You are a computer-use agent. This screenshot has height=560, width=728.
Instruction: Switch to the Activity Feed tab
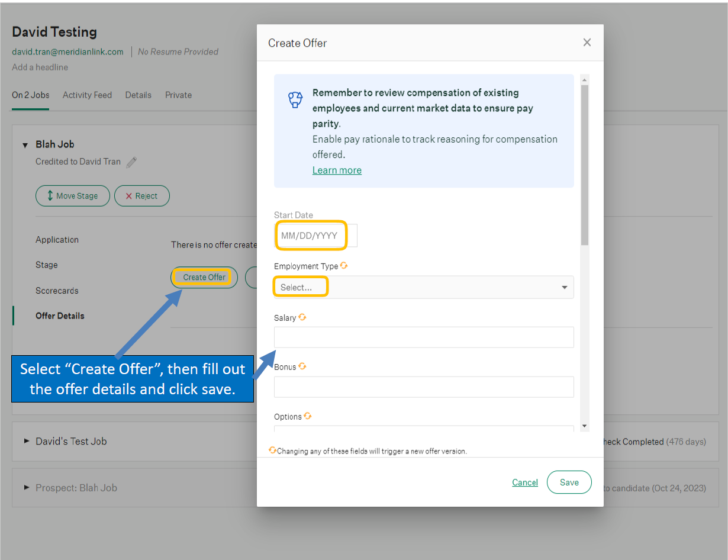(87, 95)
